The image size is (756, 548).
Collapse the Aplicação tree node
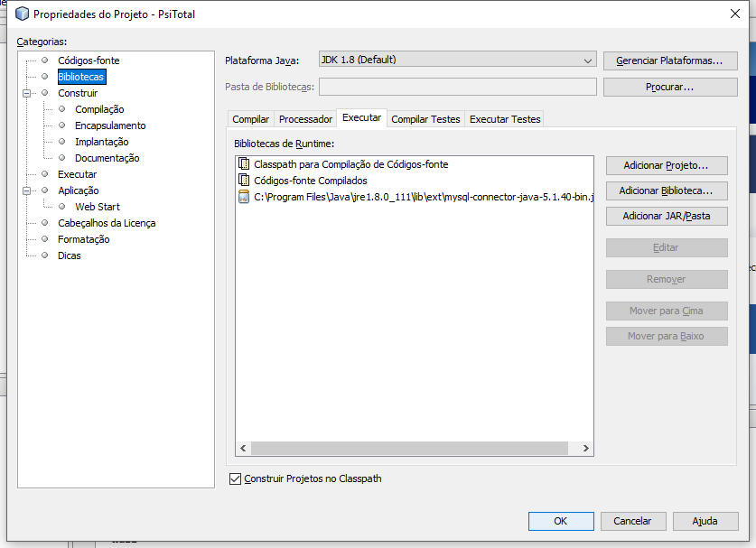pyautogui.click(x=27, y=190)
